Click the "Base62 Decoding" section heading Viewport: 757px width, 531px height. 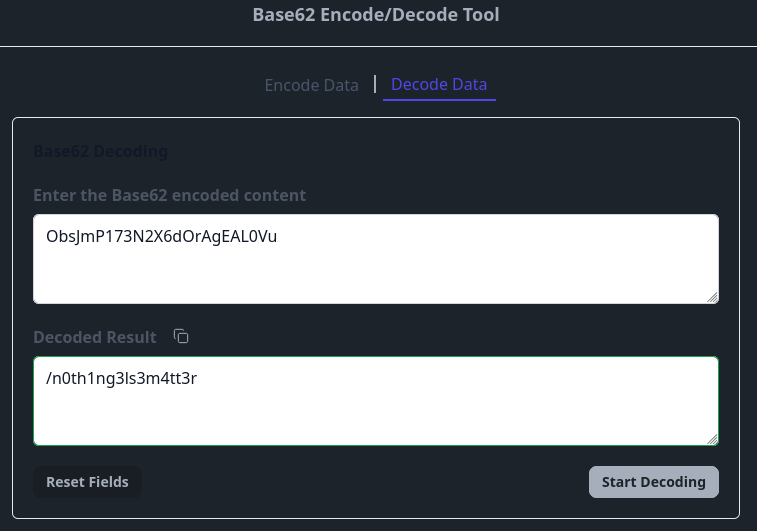[100, 152]
